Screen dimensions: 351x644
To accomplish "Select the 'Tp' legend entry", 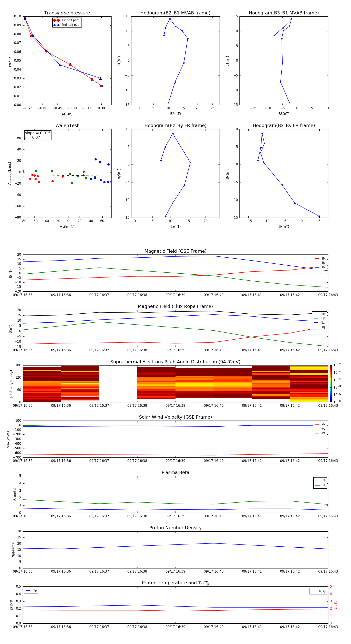I will pyautogui.click(x=31, y=591).
